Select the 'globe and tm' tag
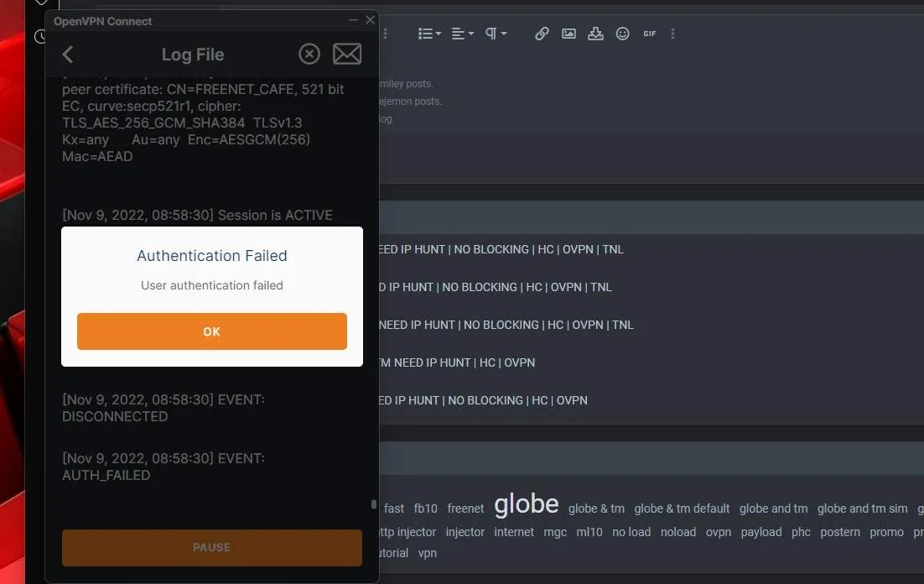This screenshot has height=584, width=924. tap(774, 508)
